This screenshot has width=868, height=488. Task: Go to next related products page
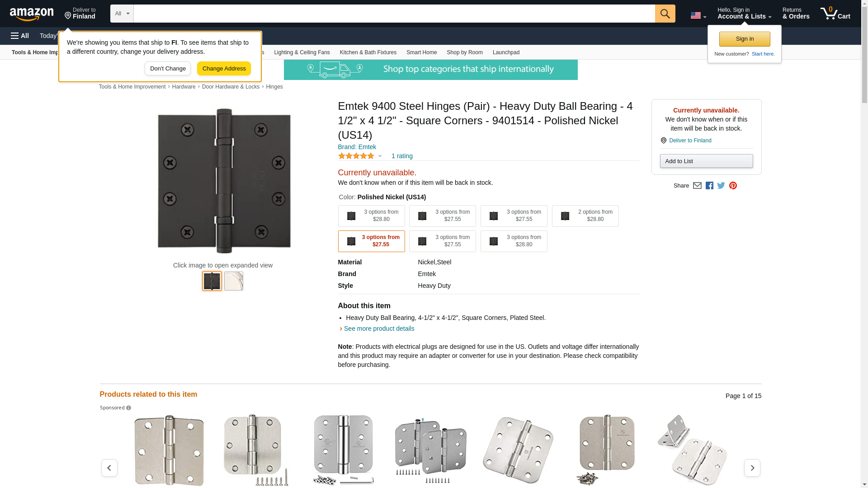[x=752, y=468]
